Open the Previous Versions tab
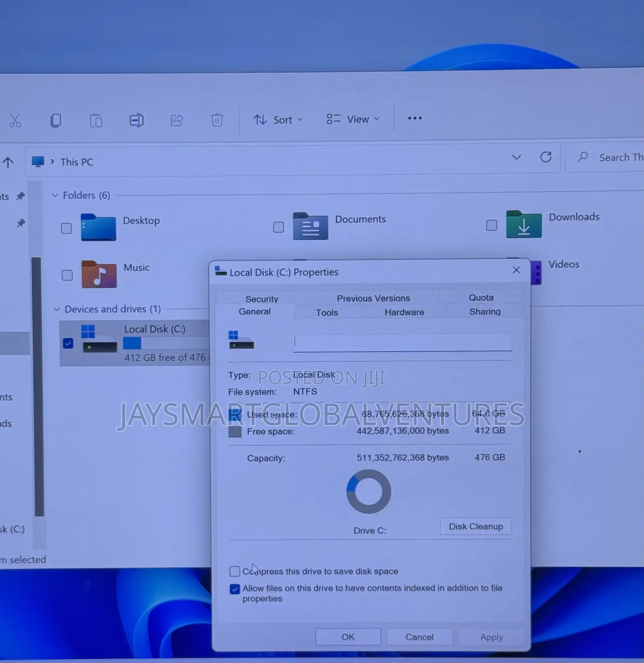This screenshot has width=644, height=663. [373, 298]
